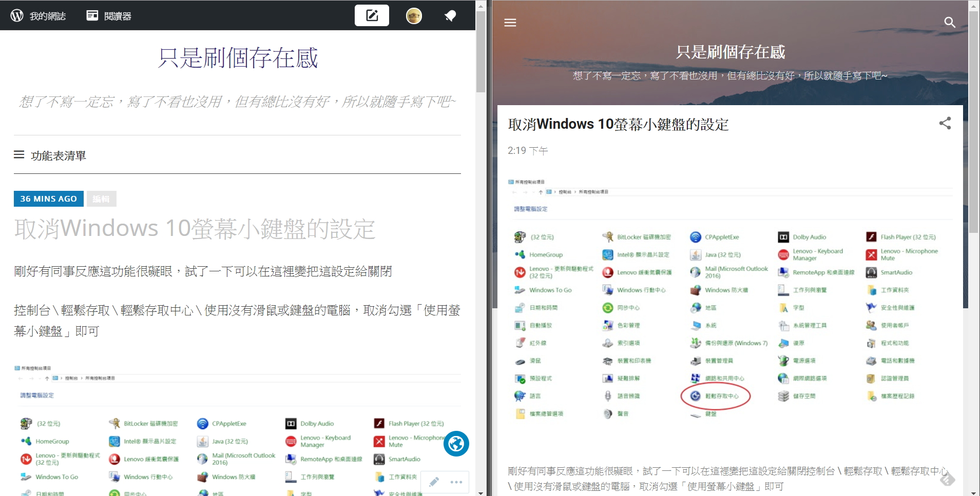Screen dimensions: 980x496
Task: Click the control panel screenshot in WordPress post
Action: [237, 429]
